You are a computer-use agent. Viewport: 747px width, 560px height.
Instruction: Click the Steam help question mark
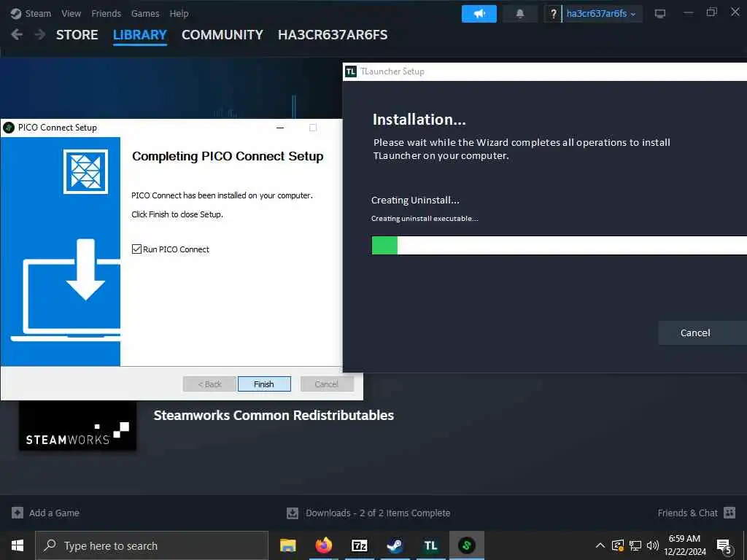(553, 14)
